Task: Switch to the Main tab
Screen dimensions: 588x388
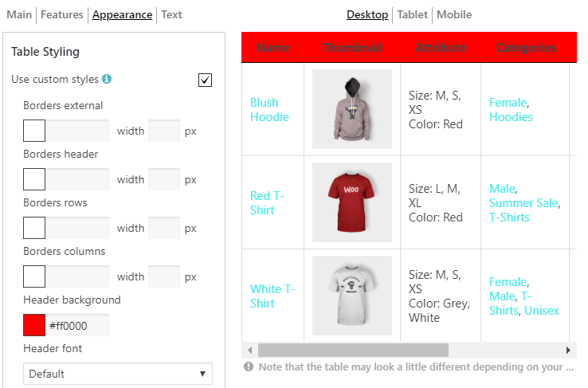Action: (19, 14)
